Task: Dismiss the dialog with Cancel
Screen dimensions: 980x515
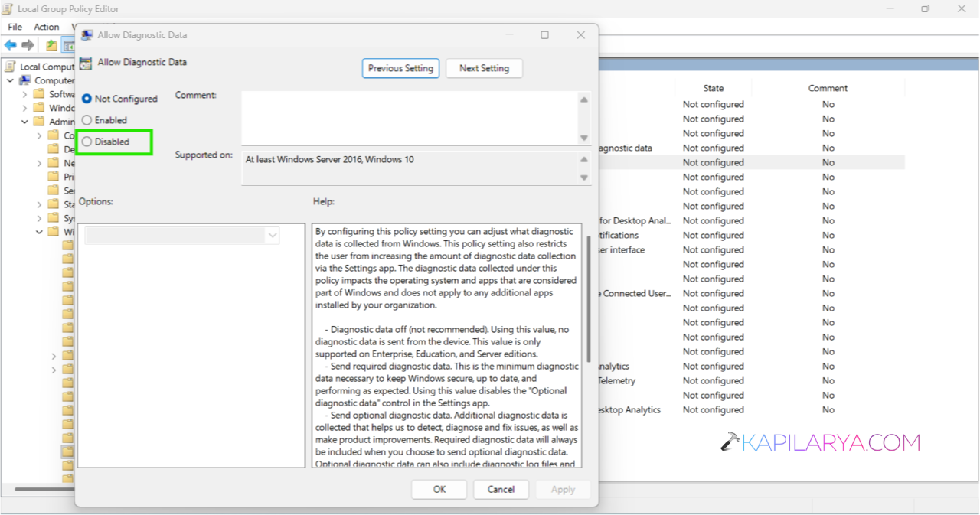Action: click(501, 489)
